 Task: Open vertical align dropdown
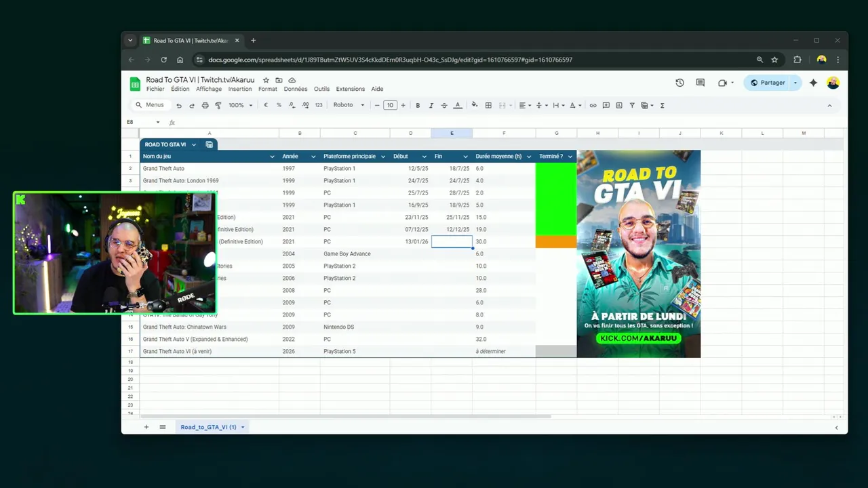(540, 105)
